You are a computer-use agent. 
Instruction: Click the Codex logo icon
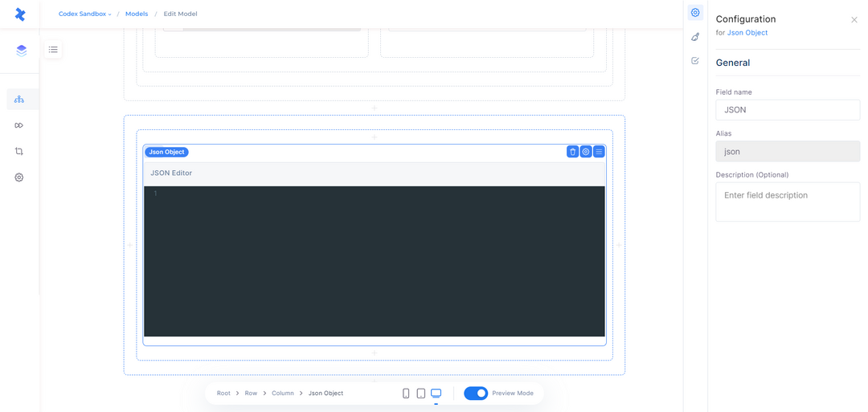(20, 14)
